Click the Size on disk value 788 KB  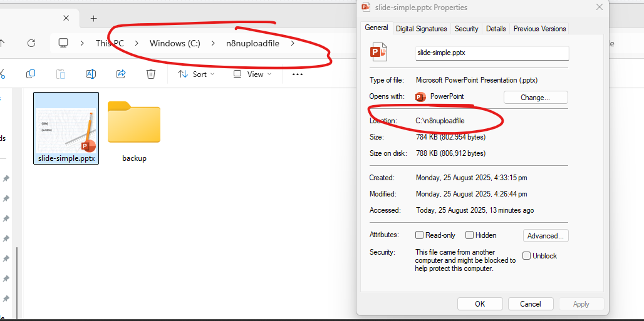point(450,153)
